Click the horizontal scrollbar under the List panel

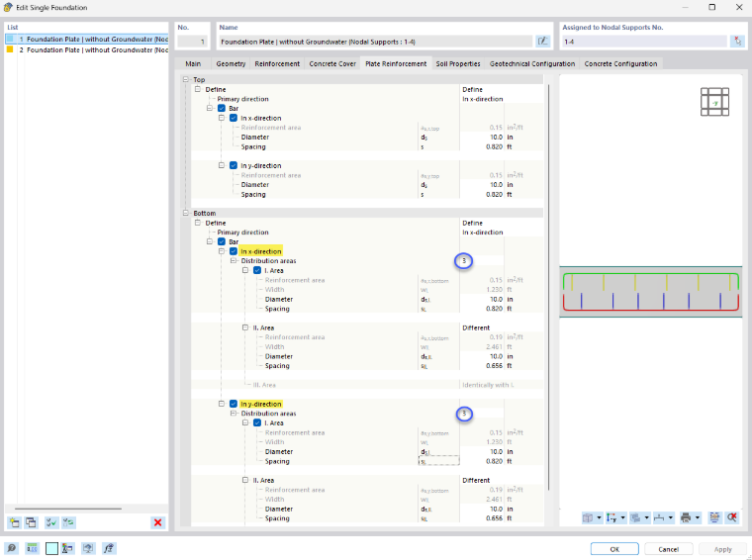pyautogui.click(x=68, y=509)
